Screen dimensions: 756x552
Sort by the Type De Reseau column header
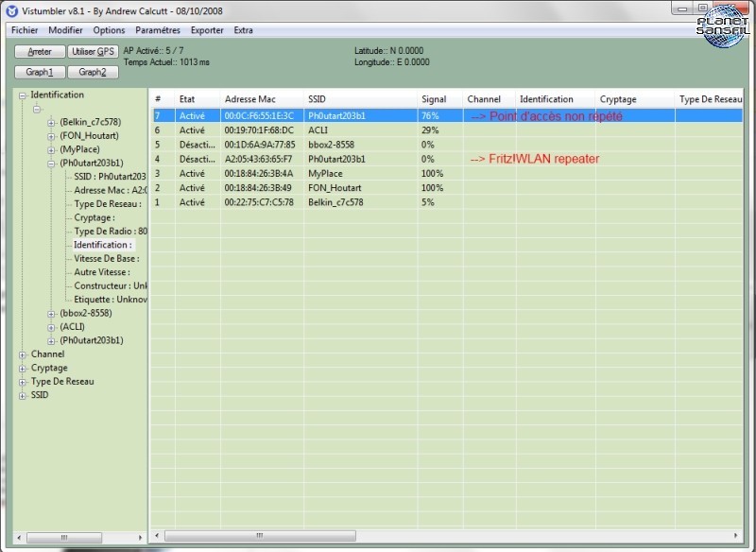click(710, 99)
